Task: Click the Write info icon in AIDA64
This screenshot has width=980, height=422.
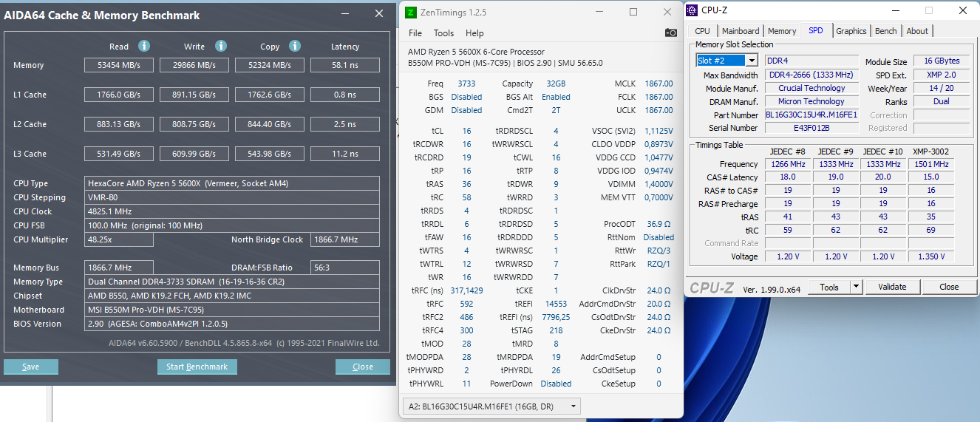Action: tap(220, 46)
